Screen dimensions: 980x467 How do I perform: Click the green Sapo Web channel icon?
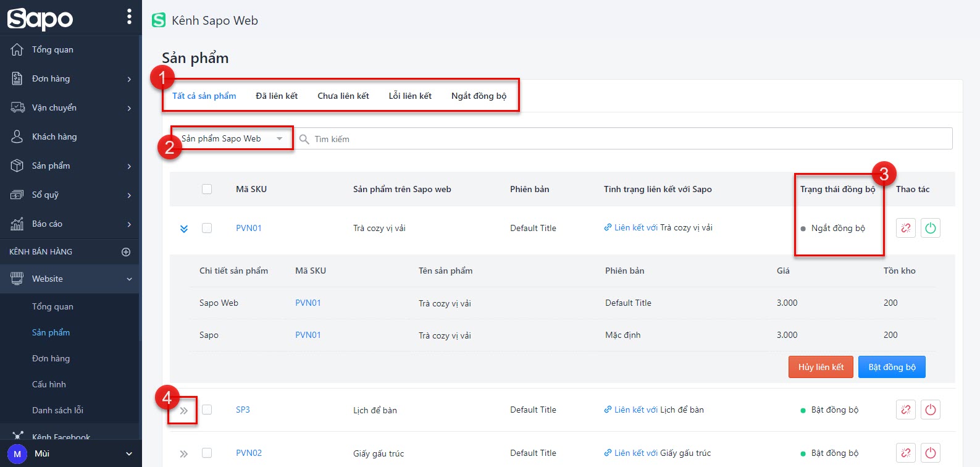click(x=159, y=20)
